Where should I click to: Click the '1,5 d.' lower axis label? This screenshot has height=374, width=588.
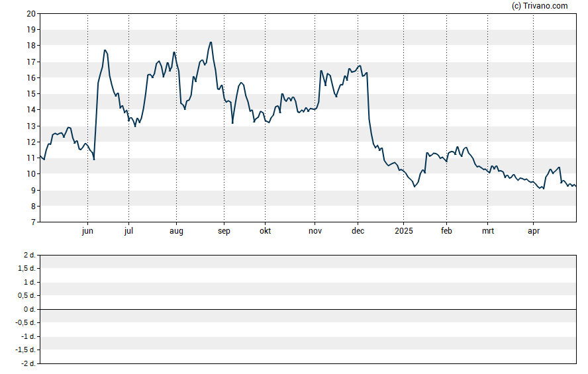(26, 268)
